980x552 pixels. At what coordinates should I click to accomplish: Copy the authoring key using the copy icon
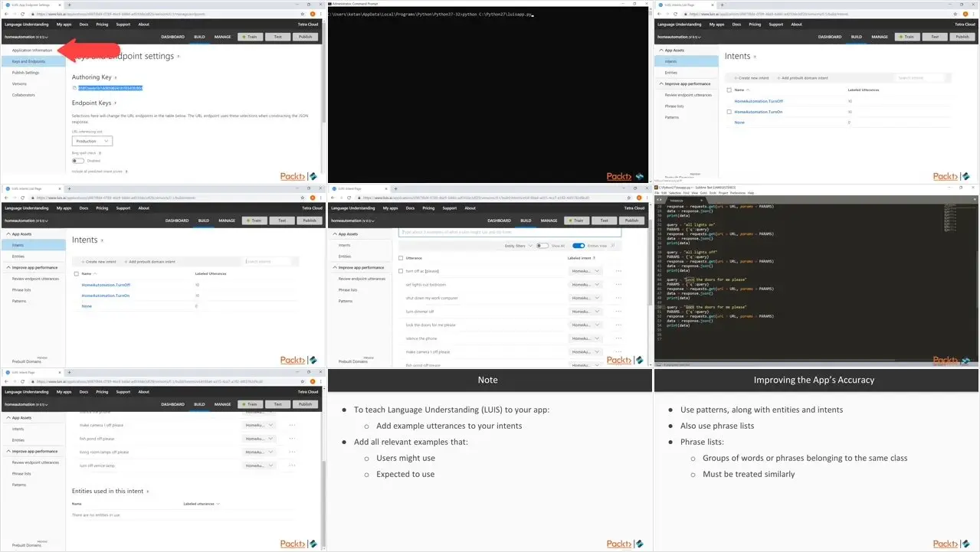pos(74,88)
